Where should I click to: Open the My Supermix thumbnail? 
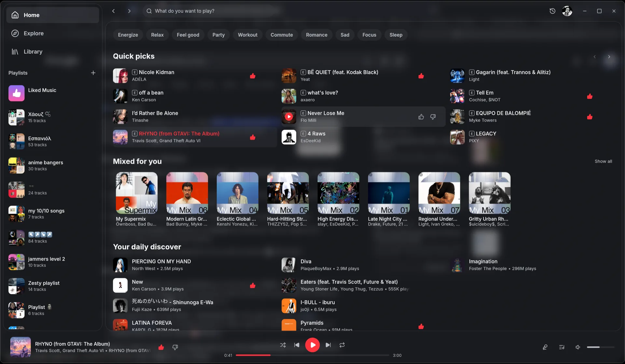click(137, 193)
